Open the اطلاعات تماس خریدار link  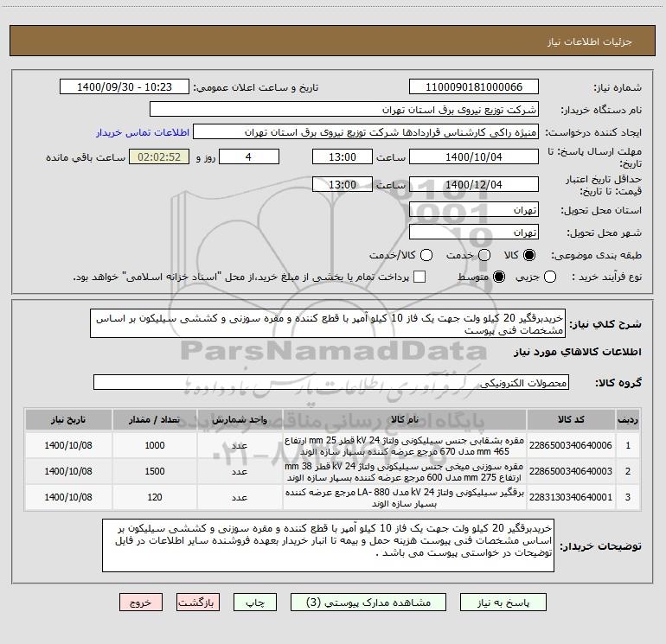(143, 132)
